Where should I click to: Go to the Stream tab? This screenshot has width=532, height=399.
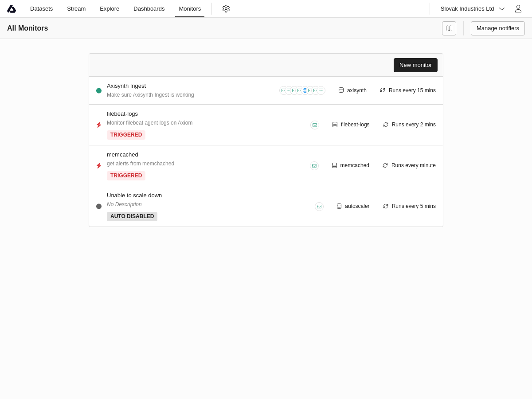76,9
